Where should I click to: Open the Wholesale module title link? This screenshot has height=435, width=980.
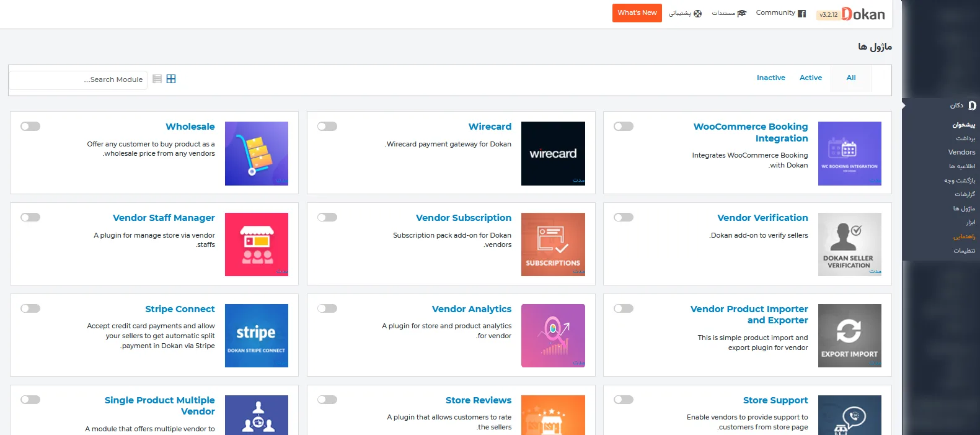pyautogui.click(x=190, y=127)
